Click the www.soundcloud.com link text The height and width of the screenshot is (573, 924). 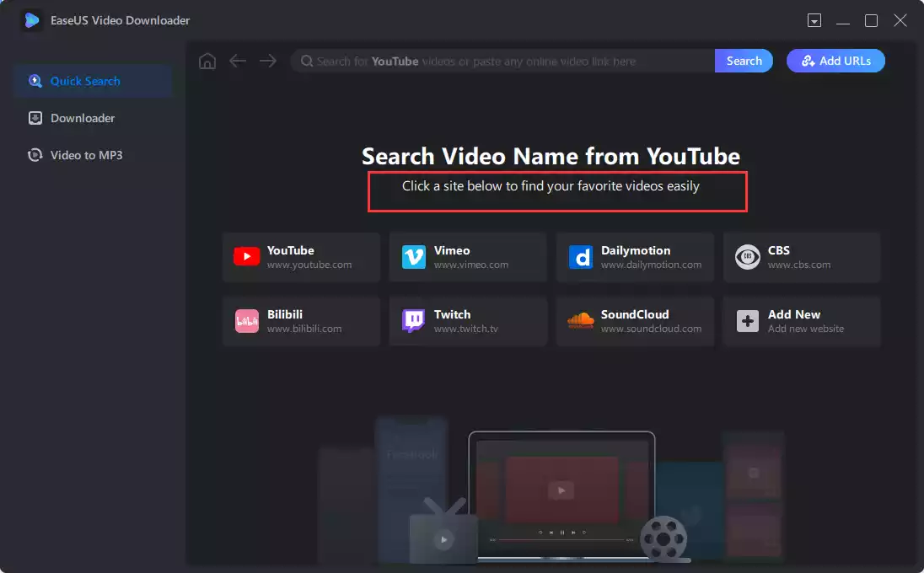(651, 329)
